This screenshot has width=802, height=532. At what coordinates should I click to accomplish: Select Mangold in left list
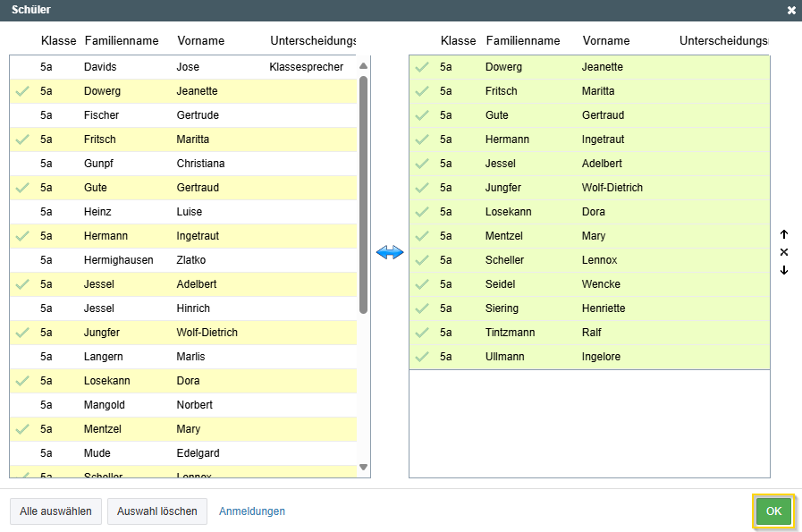[183, 405]
